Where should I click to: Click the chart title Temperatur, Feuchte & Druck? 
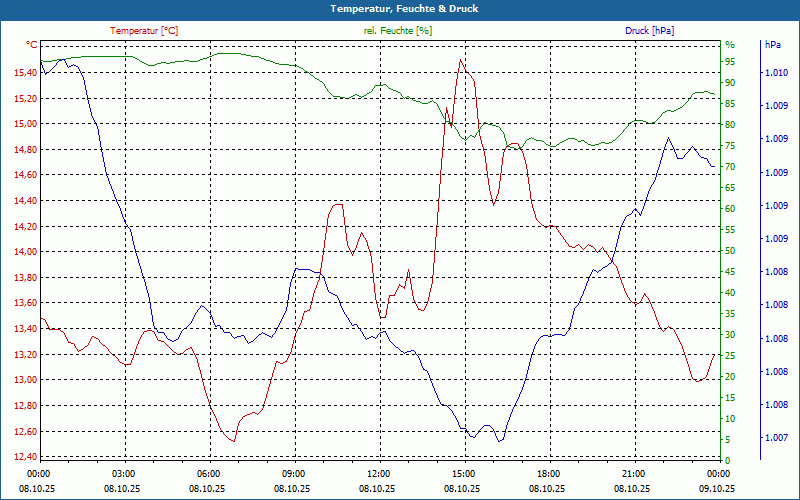pyautogui.click(x=400, y=8)
